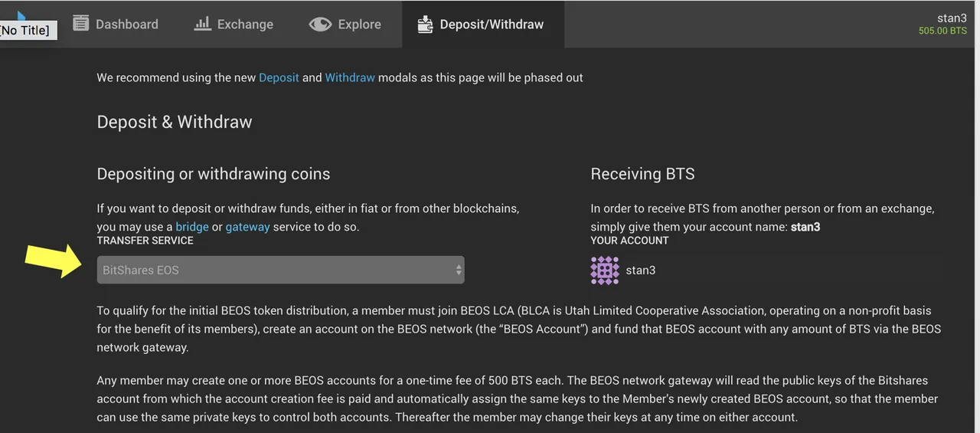
Task: Click the Deposit/Withdraw wallet icon
Action: (425, 25)
